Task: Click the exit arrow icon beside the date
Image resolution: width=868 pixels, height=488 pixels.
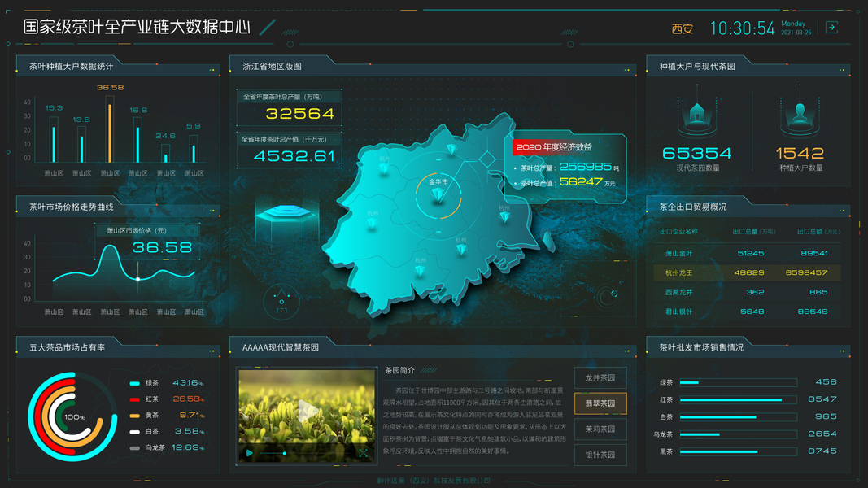Action: pyautogui.click(x=831, y=27)
